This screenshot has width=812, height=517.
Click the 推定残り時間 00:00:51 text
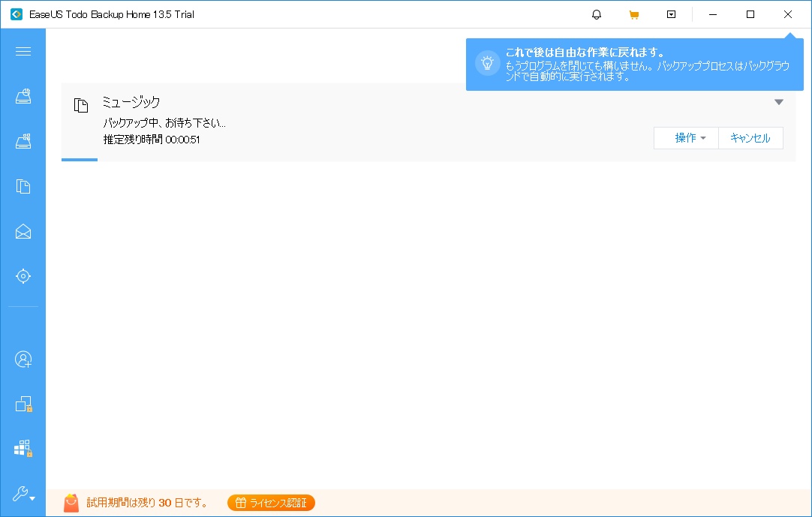click(151, 140)
